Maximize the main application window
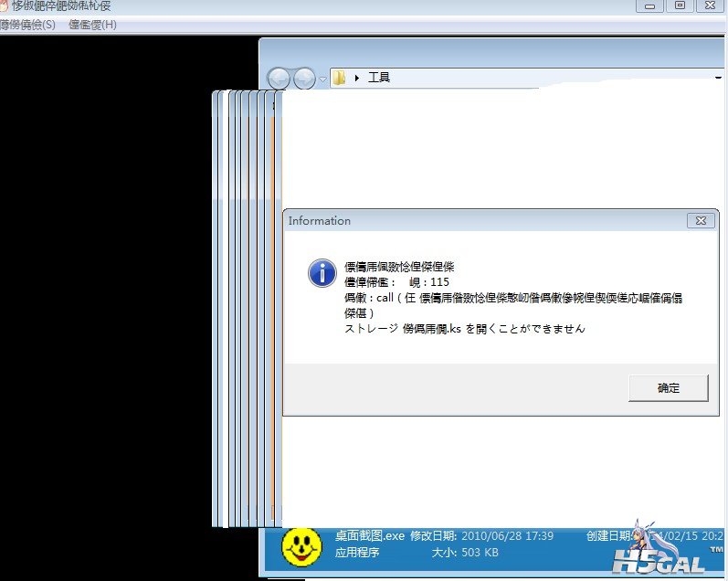The height and width of the screenshot is (581, 728). [x=680, y=6]
